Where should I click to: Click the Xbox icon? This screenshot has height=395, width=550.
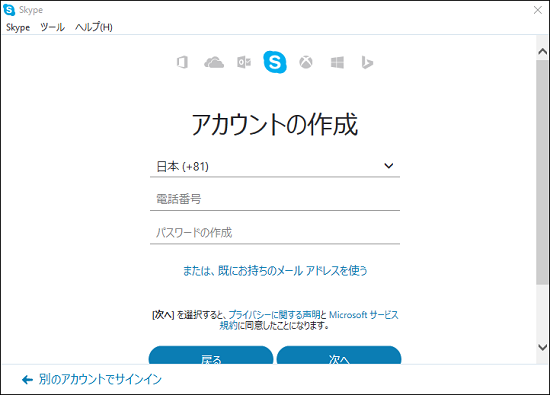click(306, 62)
